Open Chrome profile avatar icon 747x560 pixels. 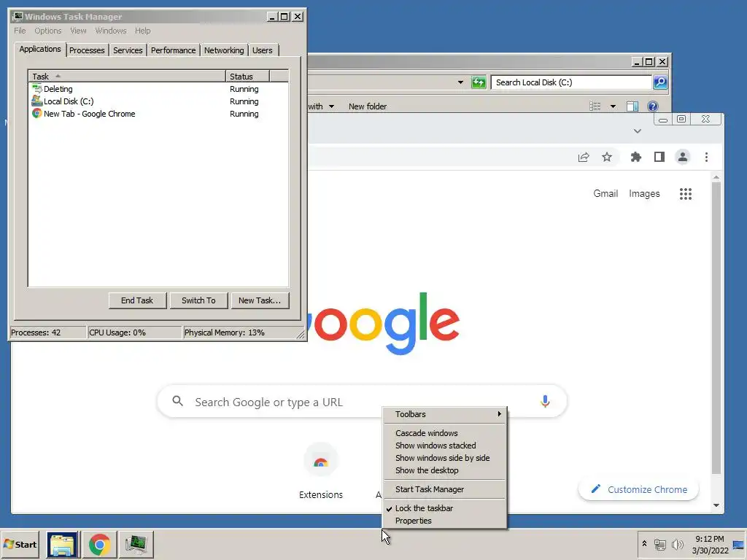point(683,157)
